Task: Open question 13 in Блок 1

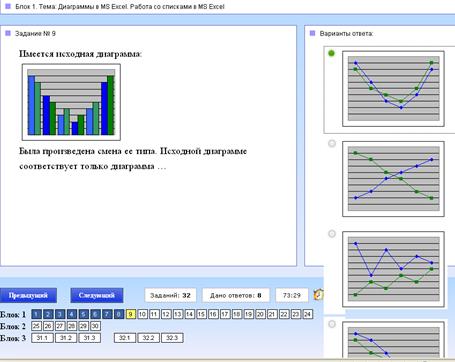Action: (x=178, y=314)
